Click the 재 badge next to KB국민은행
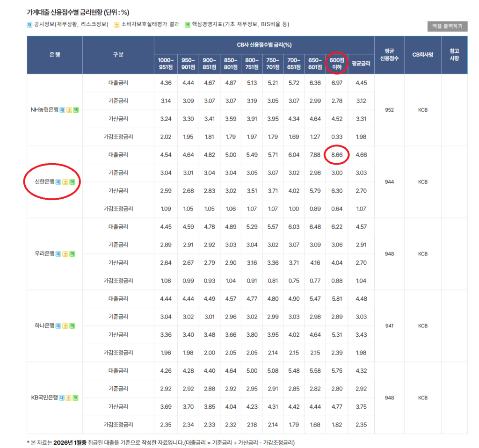This screenshot has height=448, width=479. coord(61,398)
